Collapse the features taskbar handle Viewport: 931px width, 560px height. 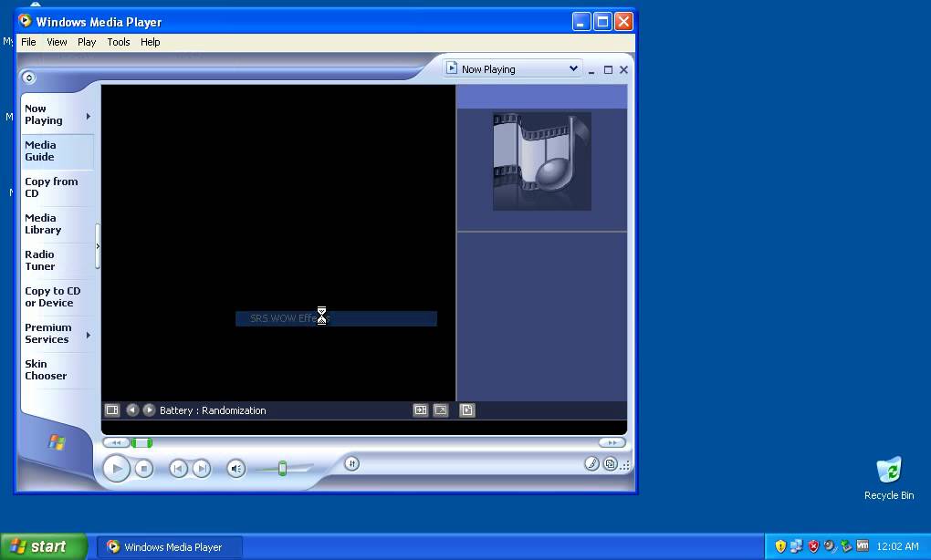point(98,246)
